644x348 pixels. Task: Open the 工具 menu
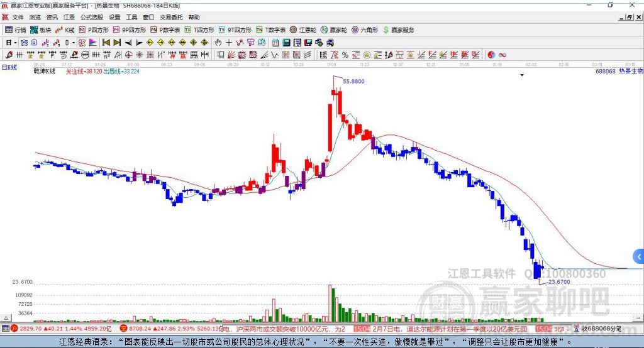pos(131,17)
